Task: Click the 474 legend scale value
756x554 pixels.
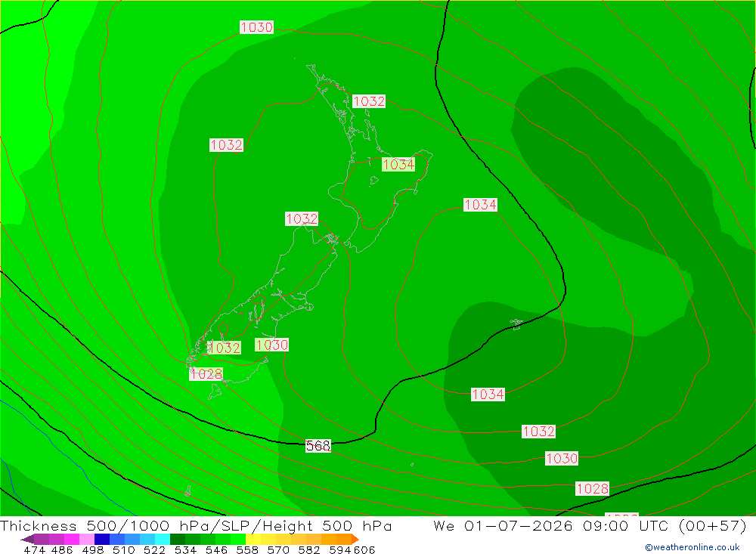Action: 34,549
